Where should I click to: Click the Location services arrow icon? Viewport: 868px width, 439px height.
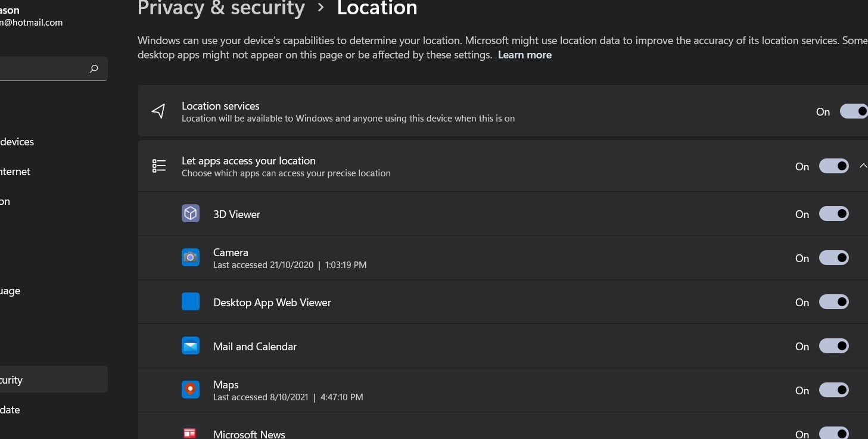[x=158, y=111]
